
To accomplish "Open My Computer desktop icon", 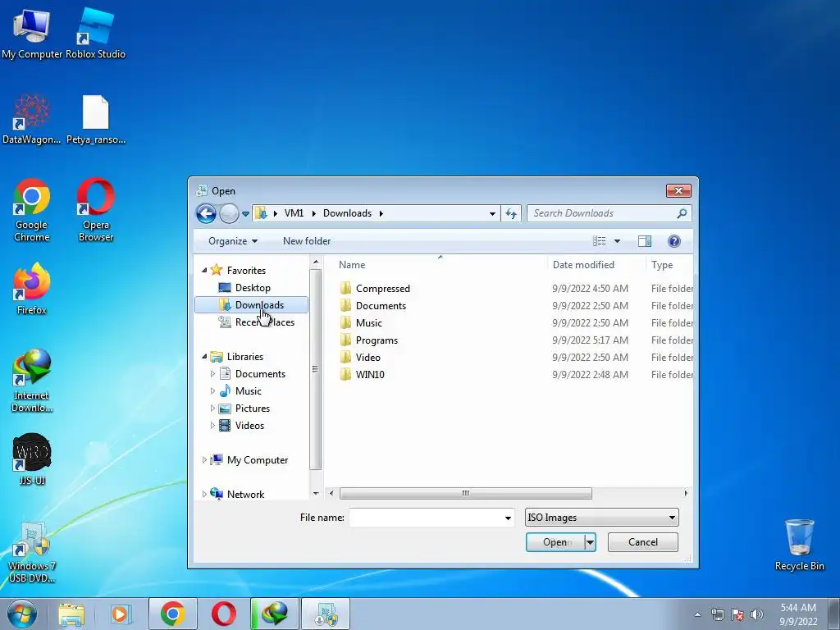I will [32, 33].
